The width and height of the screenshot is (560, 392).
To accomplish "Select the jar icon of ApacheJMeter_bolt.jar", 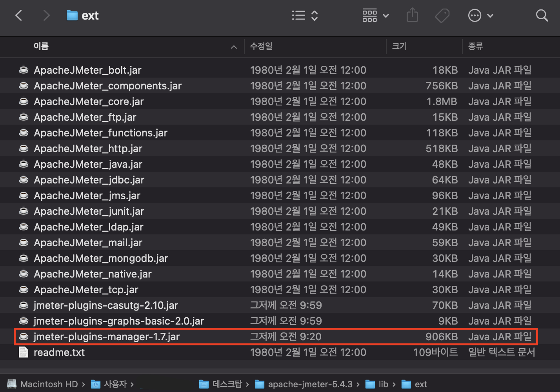I will tap(24, 70).
